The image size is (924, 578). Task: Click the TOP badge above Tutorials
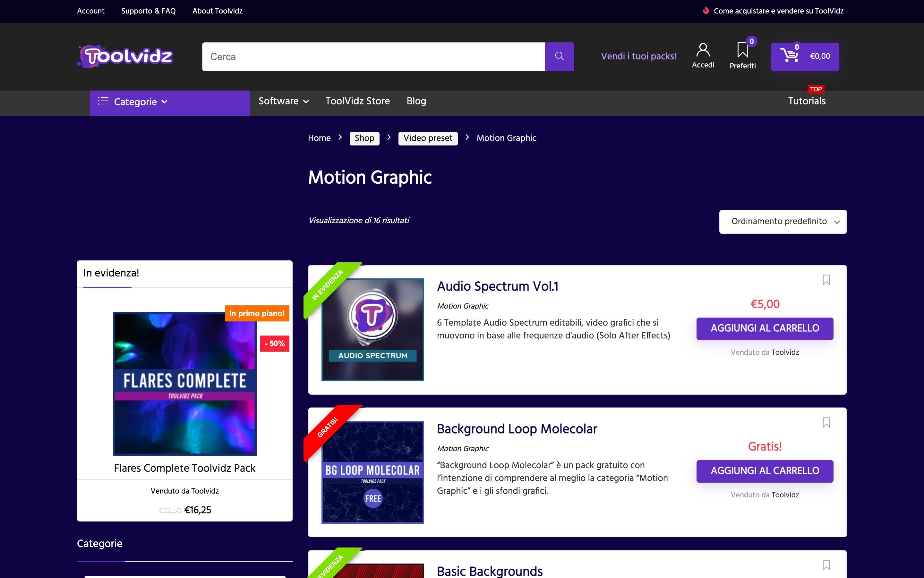pyautogui.click(x=816, y=89)
